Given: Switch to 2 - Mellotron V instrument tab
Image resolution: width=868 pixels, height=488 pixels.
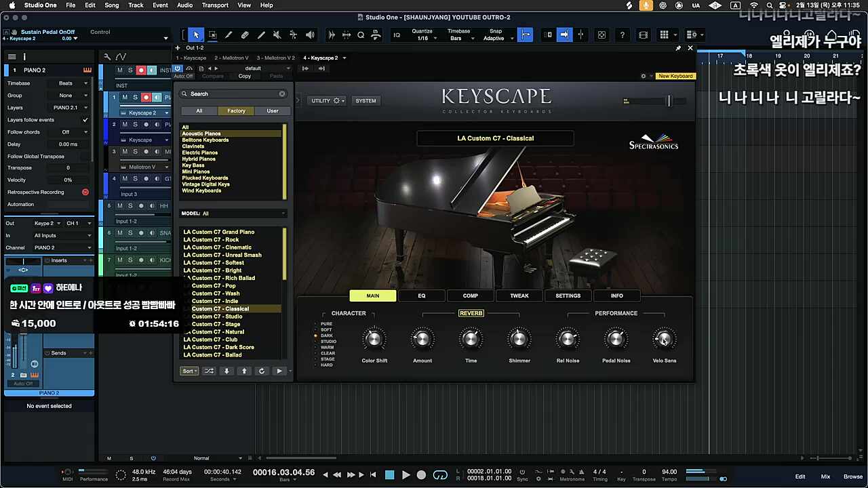Looking at the screenshot, I should pyautogui.click(x=232, y=58).
